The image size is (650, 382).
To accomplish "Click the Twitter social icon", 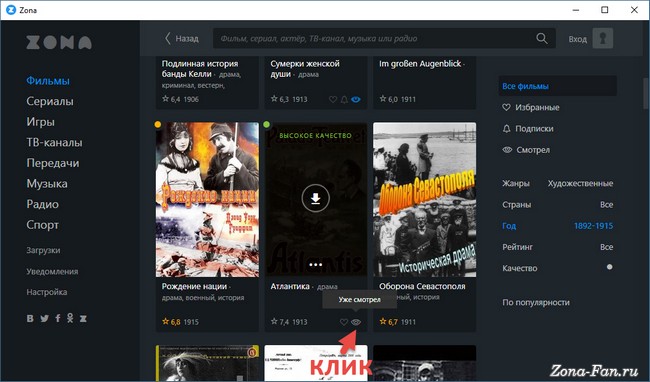I will tap(44, 318).
